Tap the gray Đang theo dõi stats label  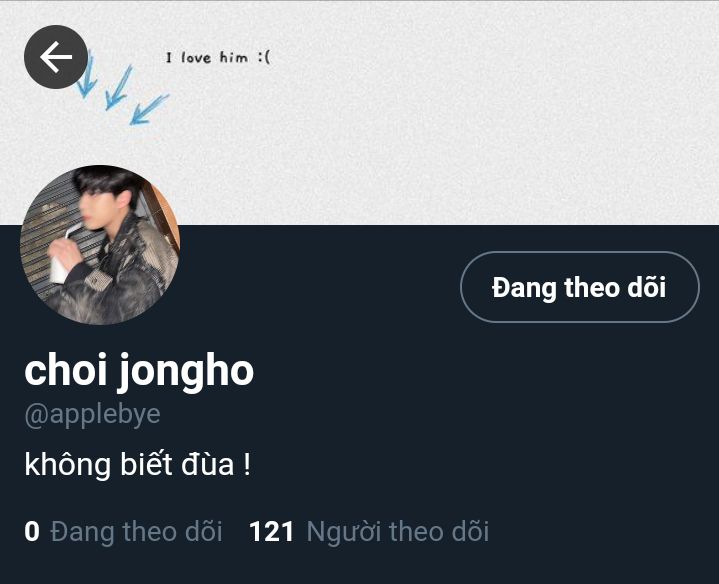point(137,532)
